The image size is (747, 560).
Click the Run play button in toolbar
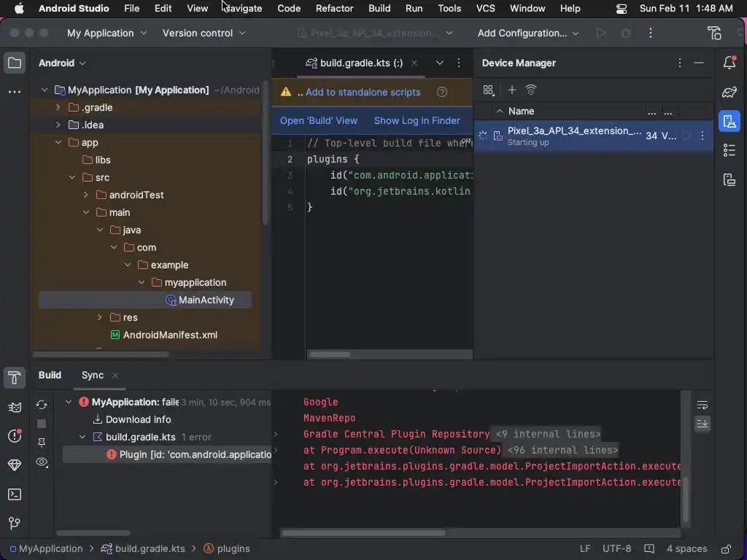601,33
